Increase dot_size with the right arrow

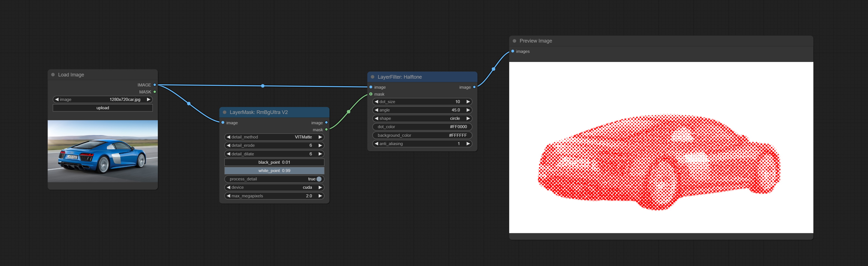tap(468, 101)
